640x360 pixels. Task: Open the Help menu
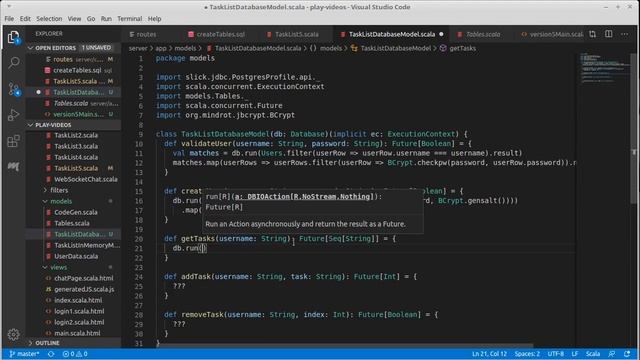tap(154, 19)
